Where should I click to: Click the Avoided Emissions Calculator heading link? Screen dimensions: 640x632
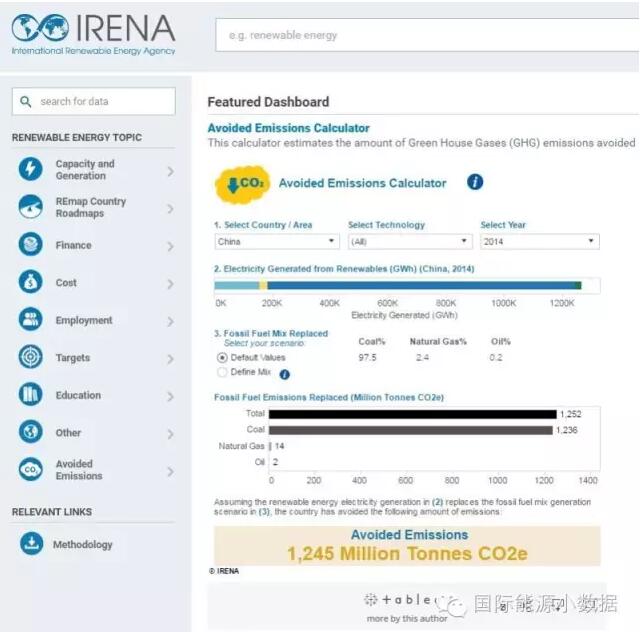pos(288,128)
